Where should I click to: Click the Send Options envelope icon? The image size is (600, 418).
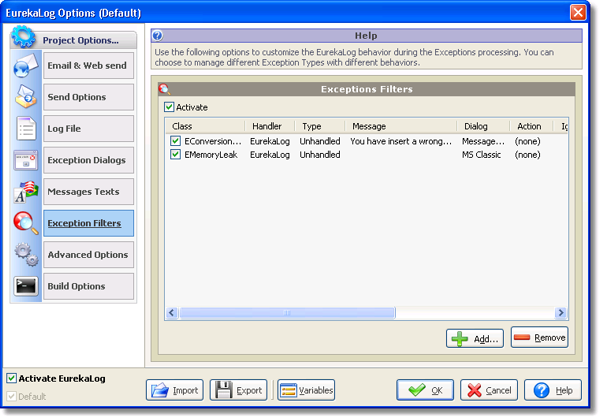[x=26, y=96]
